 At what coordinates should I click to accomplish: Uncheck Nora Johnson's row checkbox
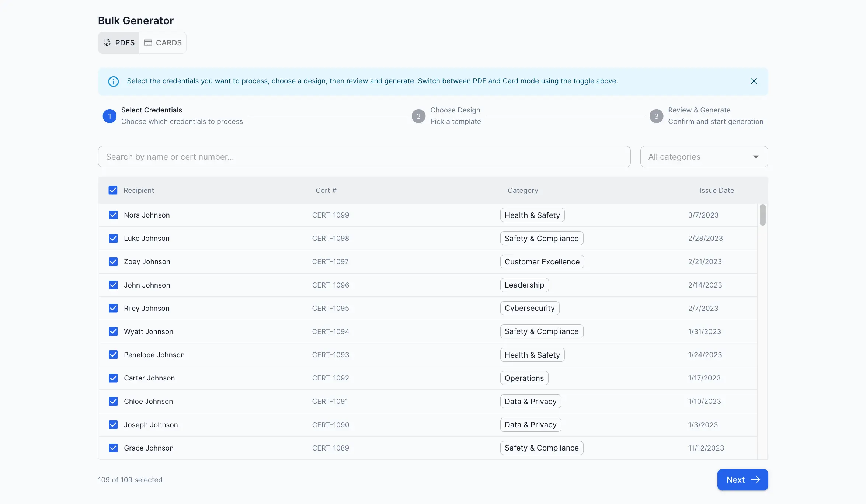113,215
